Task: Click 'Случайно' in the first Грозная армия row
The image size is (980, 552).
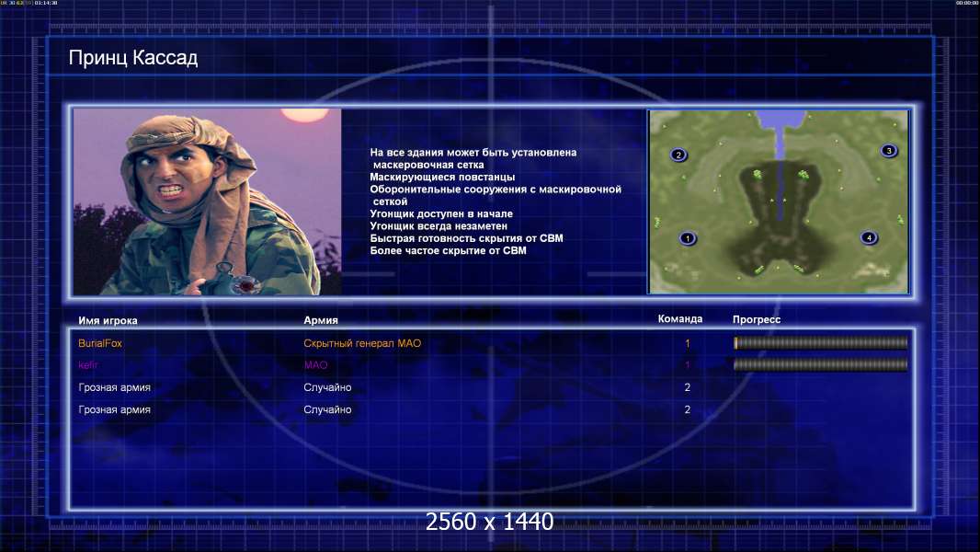Action: (327, 387)
